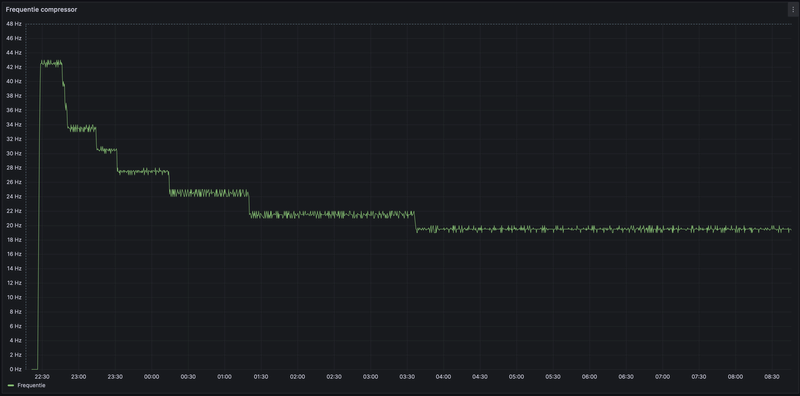
Task: Click the 01:30 time axis label
Action: click(261, 377)
